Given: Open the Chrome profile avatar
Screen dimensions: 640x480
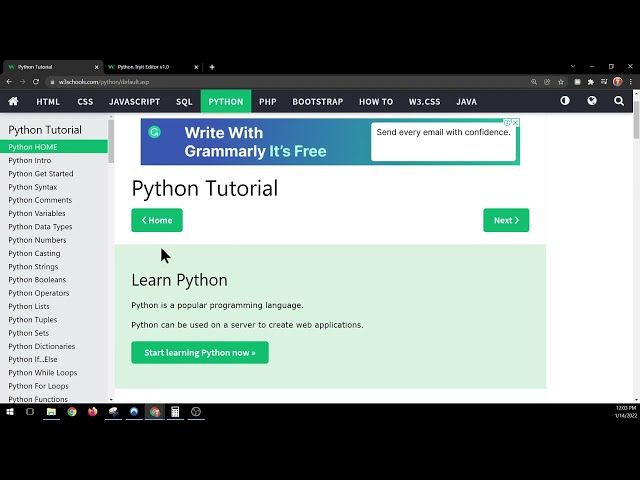Looking at the screenshot, I should [618, 82].
